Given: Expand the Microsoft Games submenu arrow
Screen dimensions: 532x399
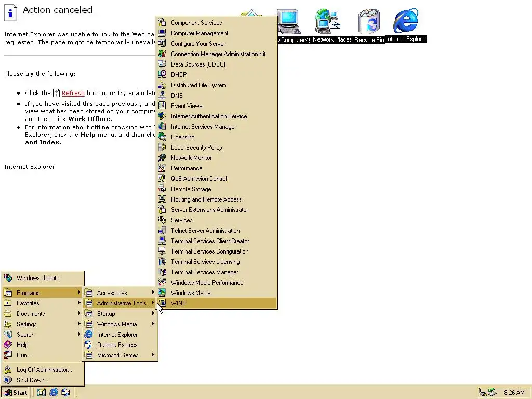Looking at the screenshot, I should coord(153,355).
